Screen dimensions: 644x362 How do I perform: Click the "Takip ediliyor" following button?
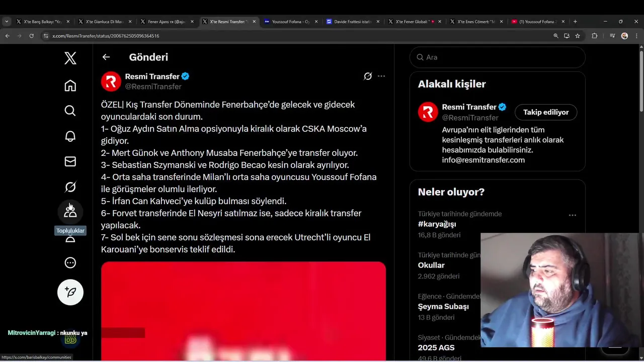point(546,112)
